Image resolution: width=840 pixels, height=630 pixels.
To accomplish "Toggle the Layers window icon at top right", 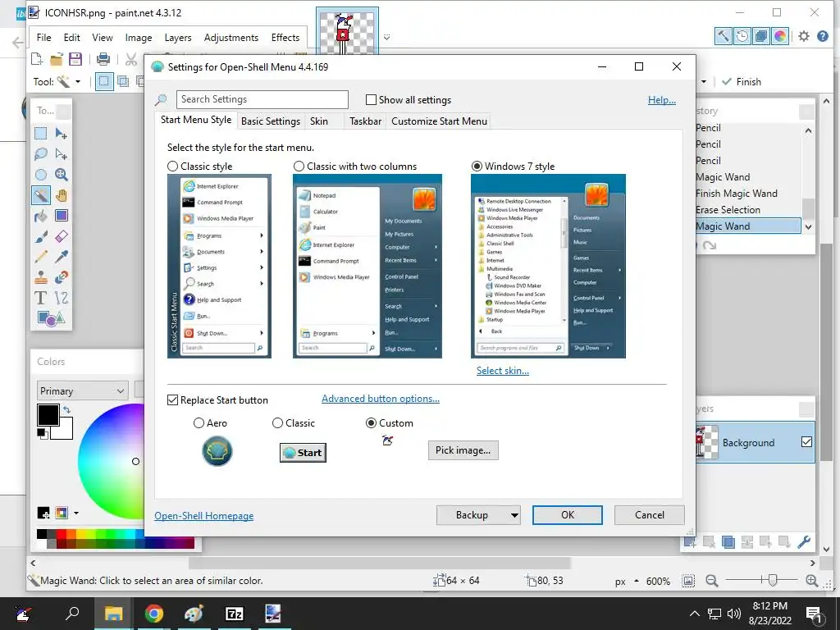I will pos(760,36).
